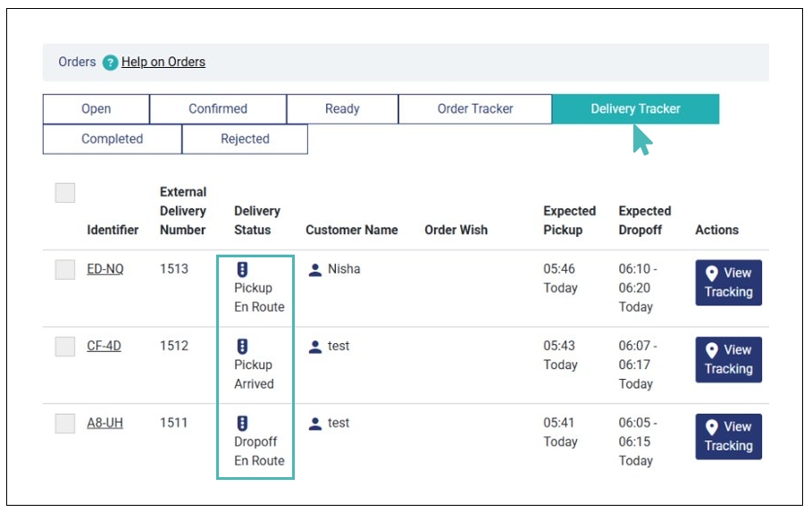
Task: Click delivery status icon for order CF-4D
Action: click(241, 346)
